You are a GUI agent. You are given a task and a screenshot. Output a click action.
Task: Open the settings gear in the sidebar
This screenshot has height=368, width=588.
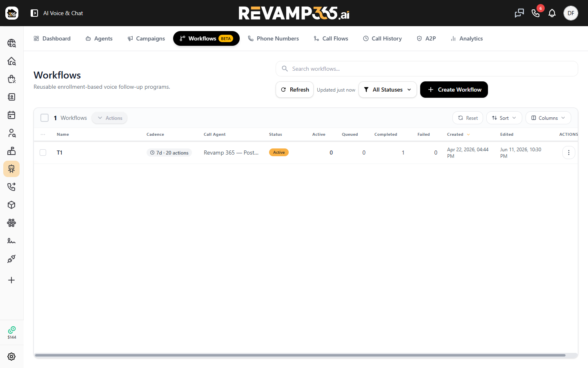pos(11,357)
